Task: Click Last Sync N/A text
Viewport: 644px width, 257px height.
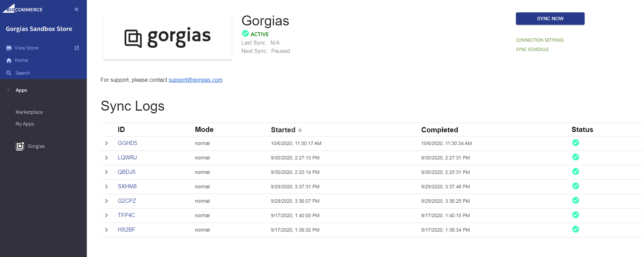Action: pyautogui.click(x=260, y=43)
